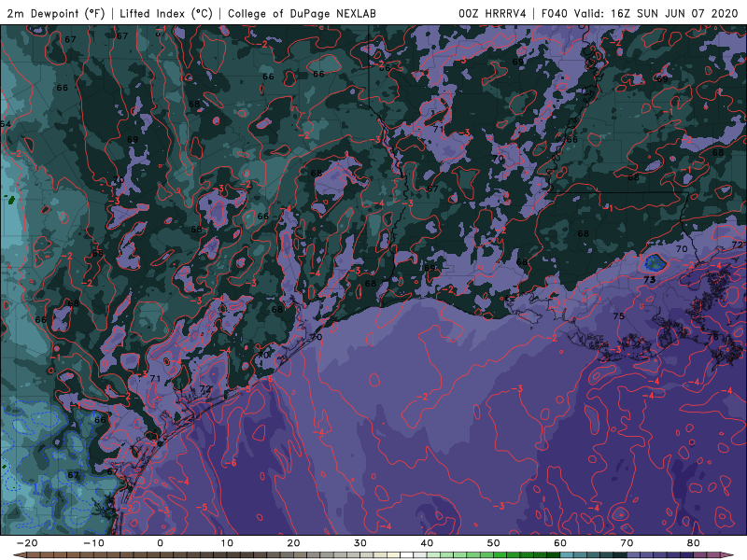The image size is (747, 560).
Task: Click 'College of DuPage NEXLAB' header text
Action: point(302,13)
